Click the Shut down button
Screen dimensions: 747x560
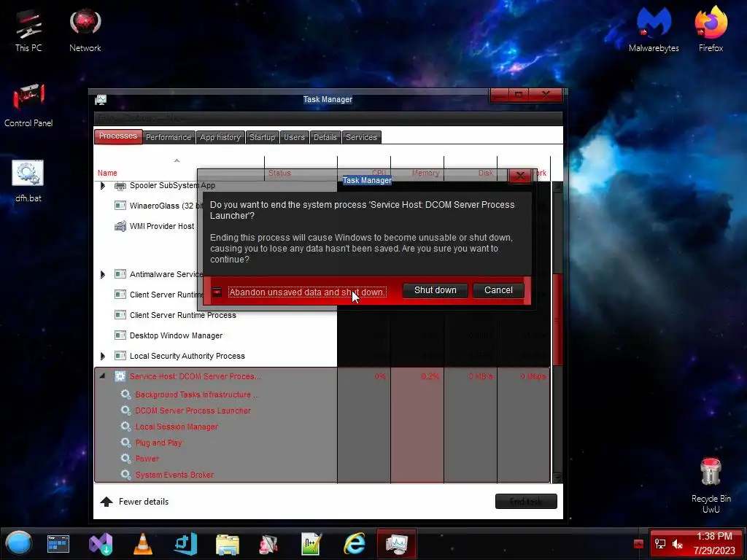[435, 290]
